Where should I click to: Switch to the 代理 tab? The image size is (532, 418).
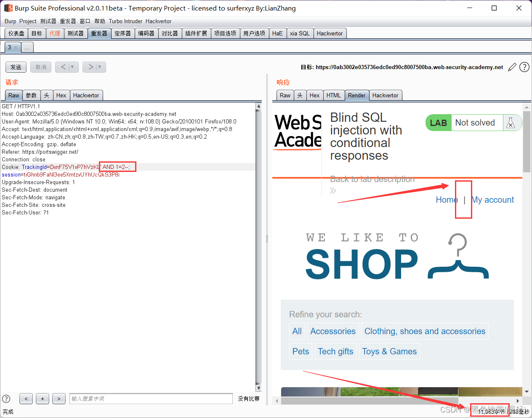pyautogui.click(x=55, y=33)
